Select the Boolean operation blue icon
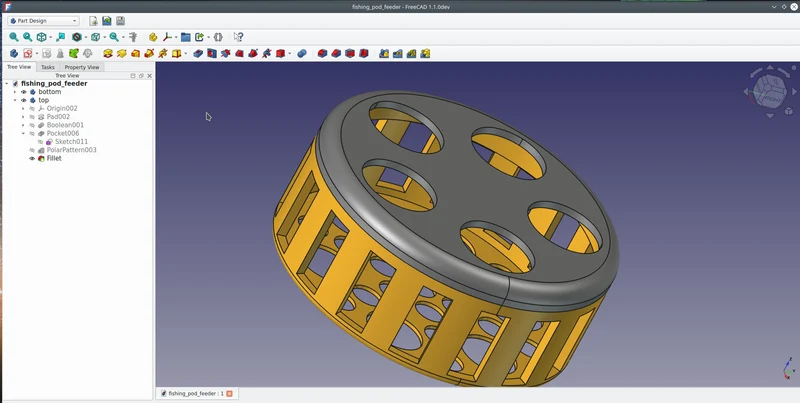The width and height of the screenshot is (800, 403). coord(302,53)
